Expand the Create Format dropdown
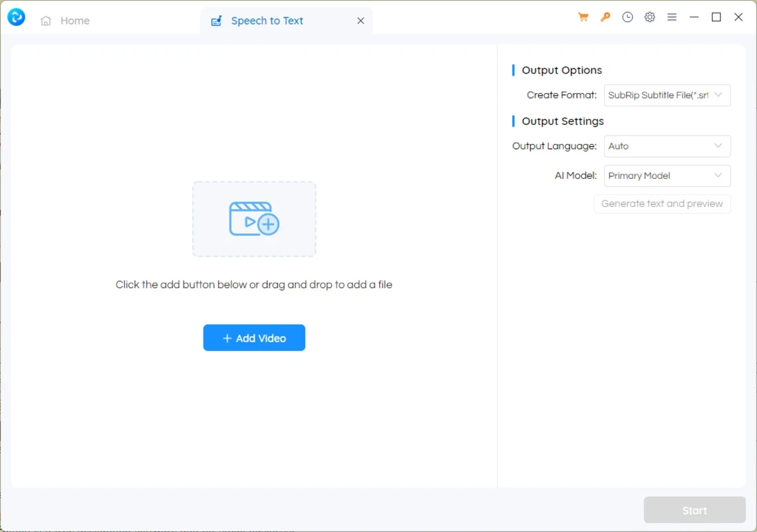This screenshot has width=757, height=532. coord(667,95)
